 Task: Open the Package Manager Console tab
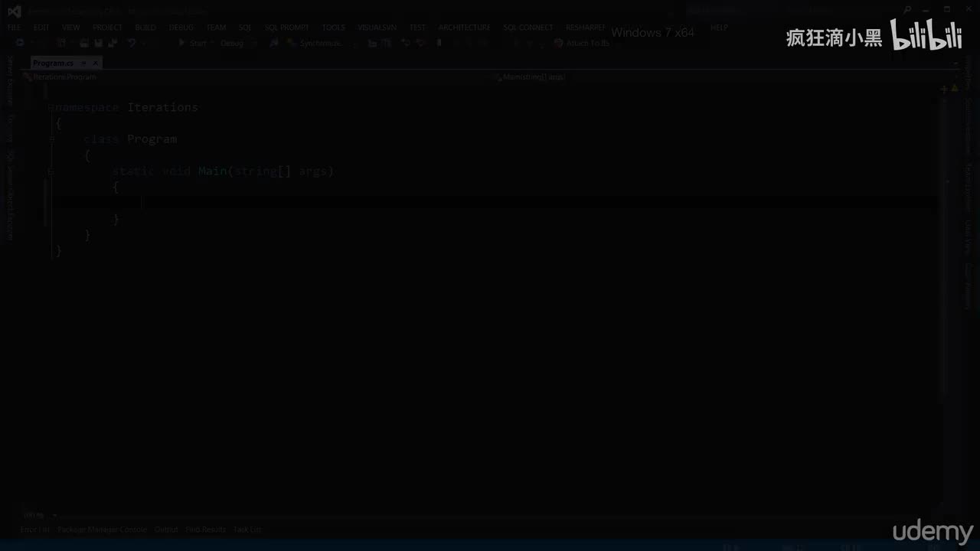click(x=103, y=530)
